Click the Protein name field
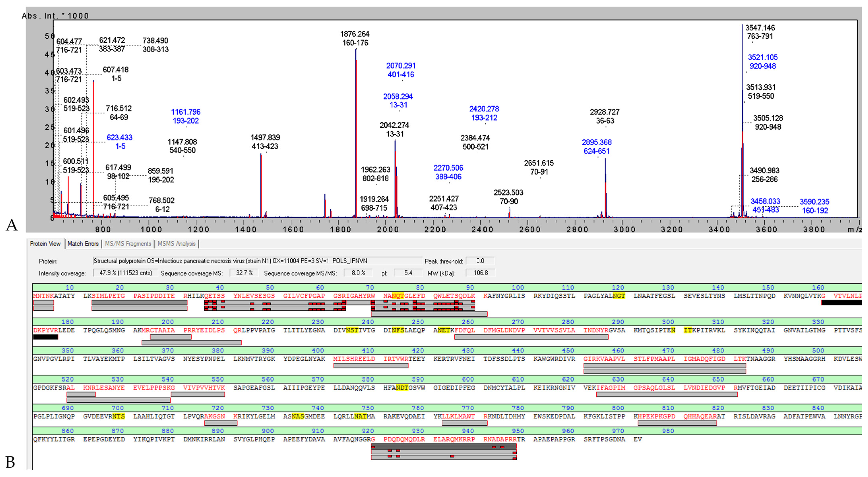This screenshot has height=477, width=868. point(257,261)
